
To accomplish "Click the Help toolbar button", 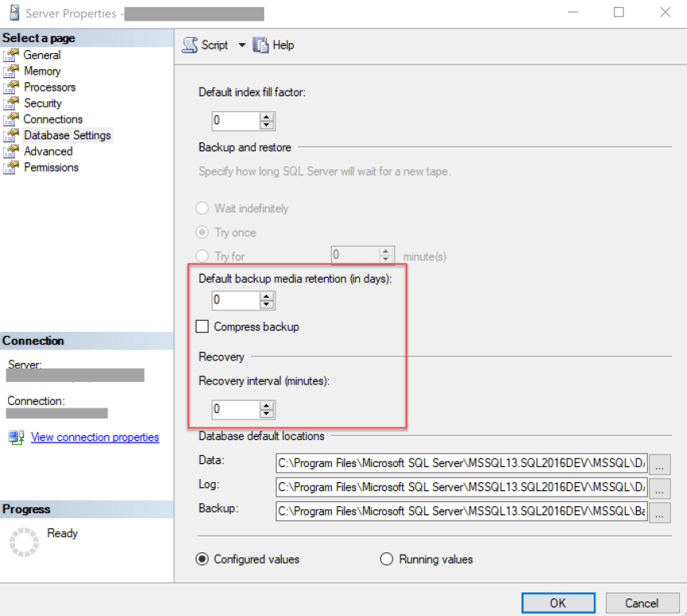I will pyautogui.click(x=274, y=45).
